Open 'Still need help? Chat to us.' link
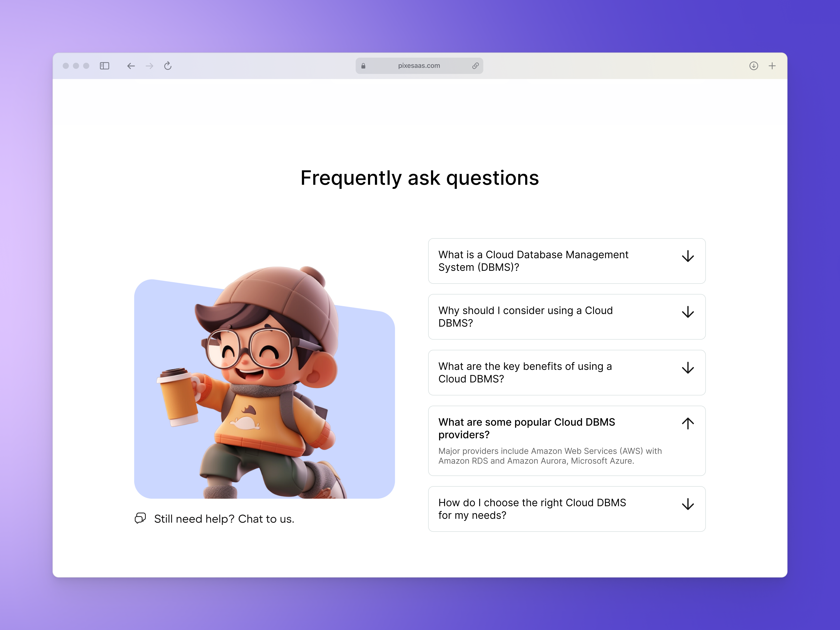Viewport: 840px width, 630px height. pyautogui.click(x=224, y=519)
